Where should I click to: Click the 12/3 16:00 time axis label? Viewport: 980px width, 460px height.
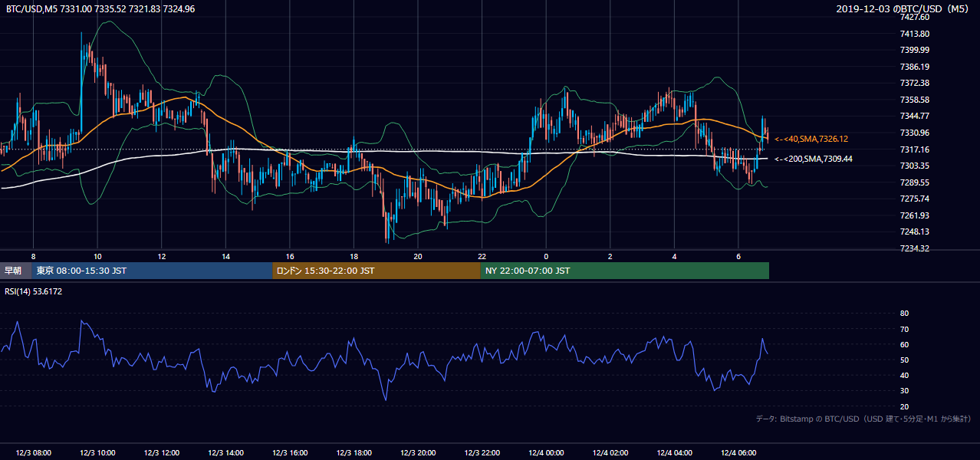(x=289, y=452)
